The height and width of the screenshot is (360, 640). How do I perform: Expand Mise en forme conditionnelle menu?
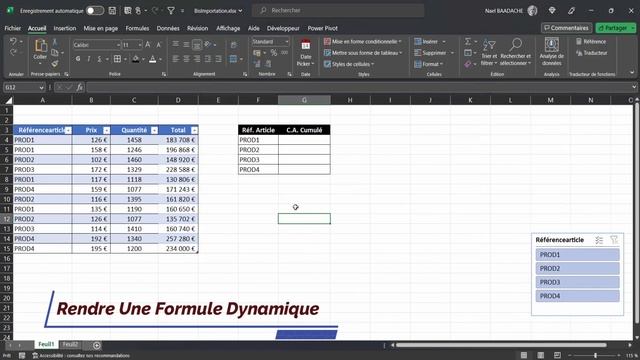point(362,41)
